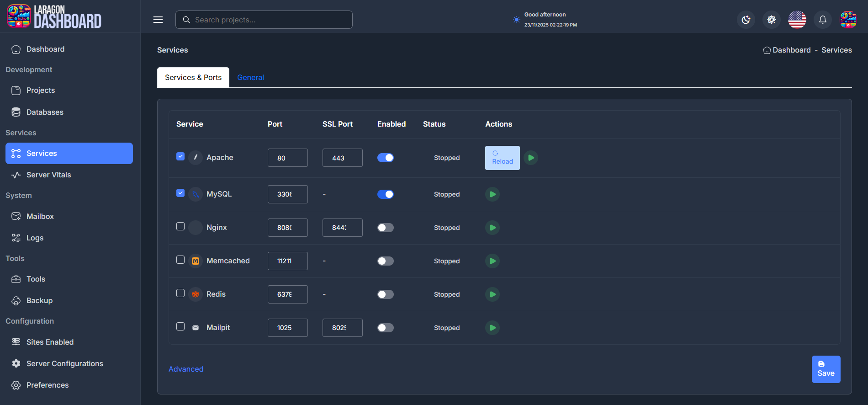
Task: Click the breadcrumb home icon
Action: [767, 50]
